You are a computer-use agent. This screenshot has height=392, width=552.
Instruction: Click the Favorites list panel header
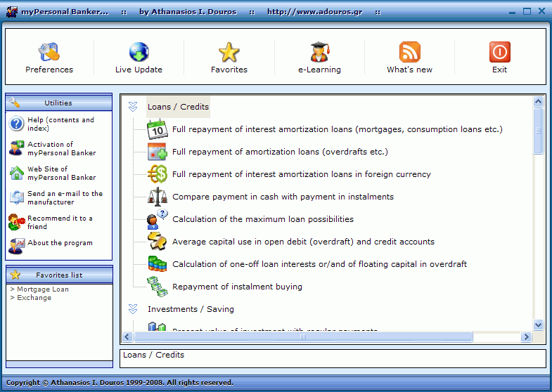[59, 275]
